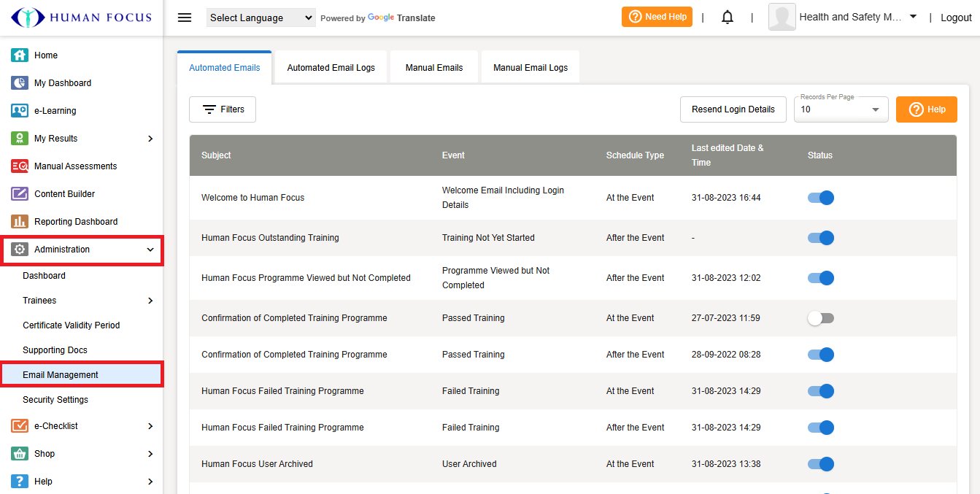This screenshot has height=494, width=980.
Task: Open My Dashboard pie chart icon
Action: coord(20,83)
